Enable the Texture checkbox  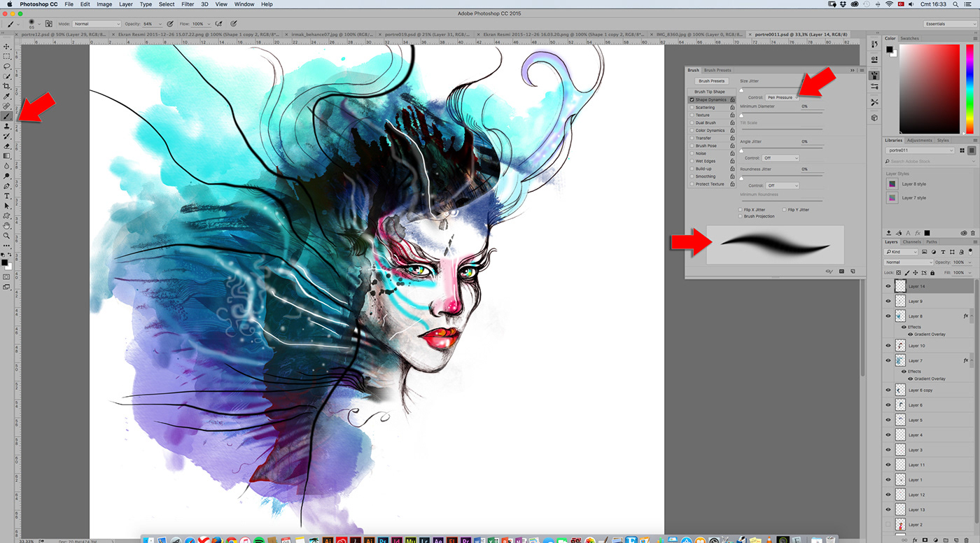click(x=692, y=115)
